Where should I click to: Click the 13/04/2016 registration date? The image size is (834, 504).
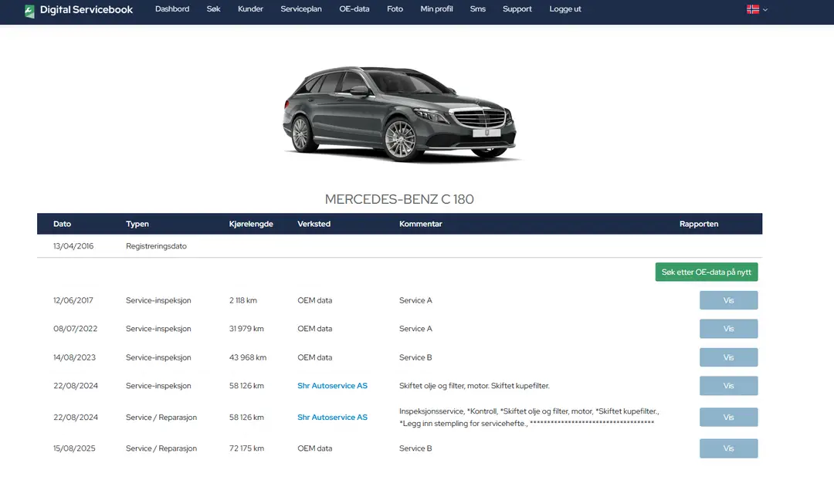(x=73, y=246)
